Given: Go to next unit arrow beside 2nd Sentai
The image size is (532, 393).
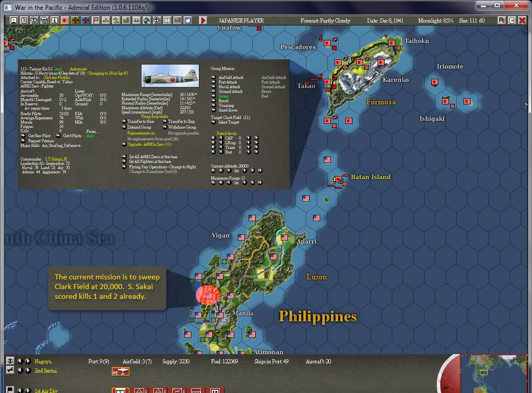Looking at the screenshot, I should (x=28, y=370).
